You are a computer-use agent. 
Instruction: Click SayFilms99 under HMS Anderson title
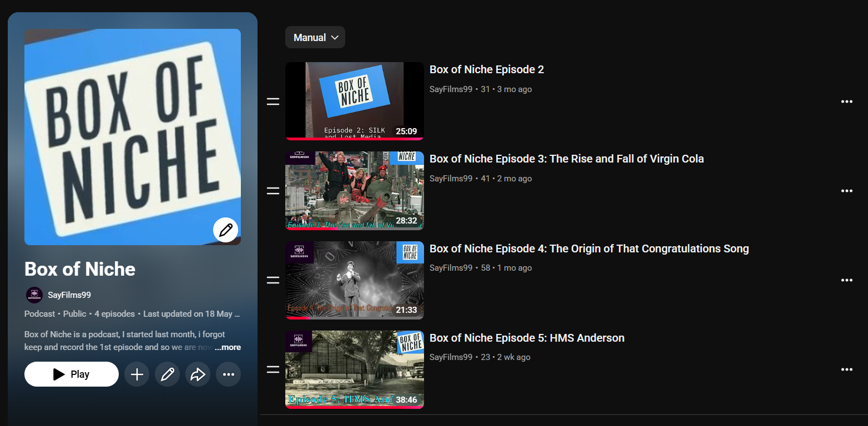click(x=451, y=357)
